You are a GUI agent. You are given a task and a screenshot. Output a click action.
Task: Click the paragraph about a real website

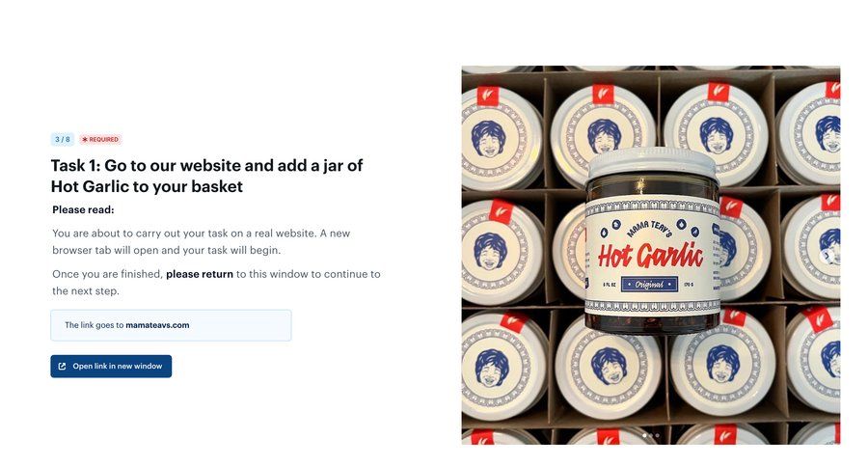point(202,241)
